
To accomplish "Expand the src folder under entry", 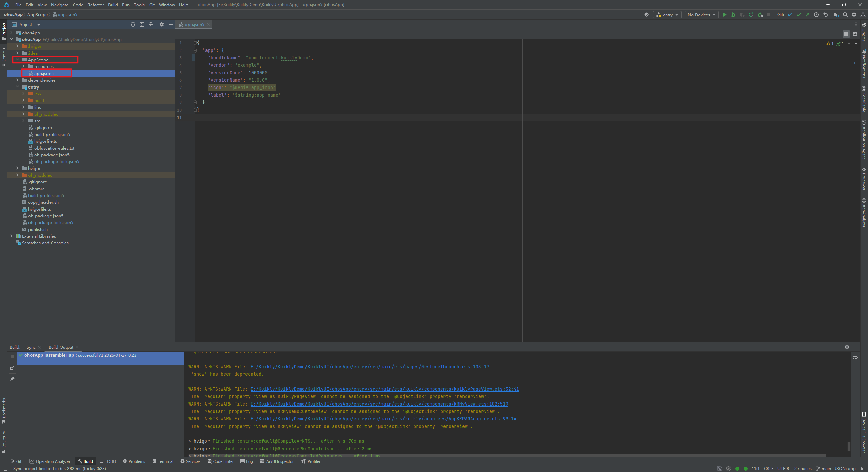I will pos(23,121).
